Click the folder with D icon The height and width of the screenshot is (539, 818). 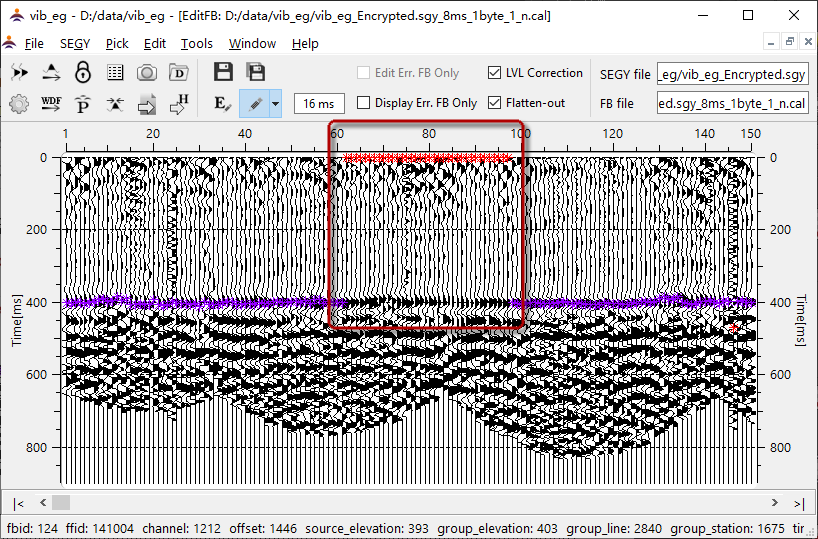point(178,73)
